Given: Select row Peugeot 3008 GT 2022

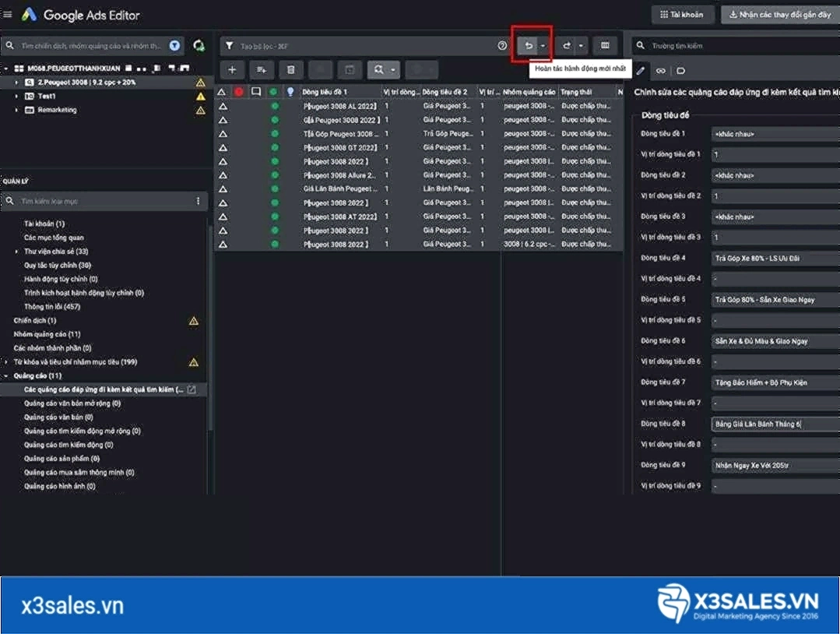Looking at the screenshot, I should [x=419, y=147].
